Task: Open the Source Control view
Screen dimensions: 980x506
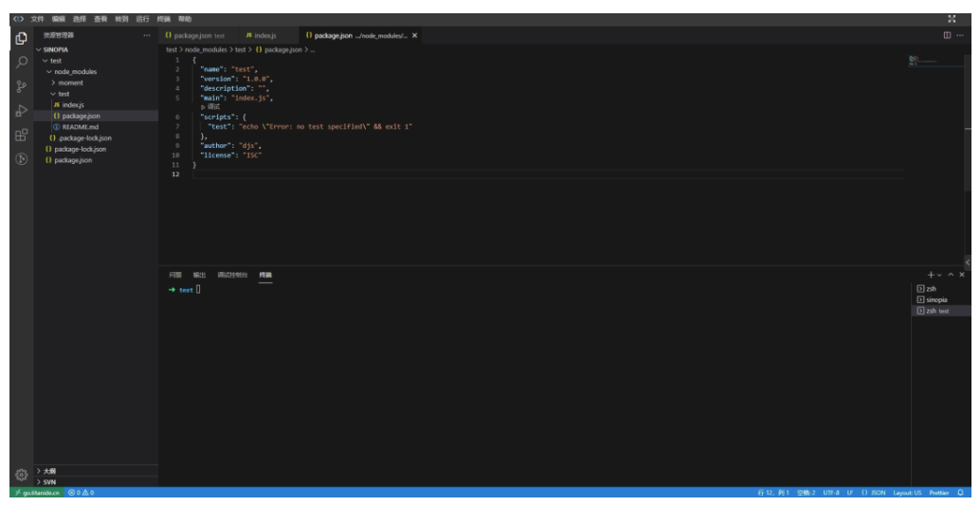Action: pyautogui.click(x=21, y=86)
